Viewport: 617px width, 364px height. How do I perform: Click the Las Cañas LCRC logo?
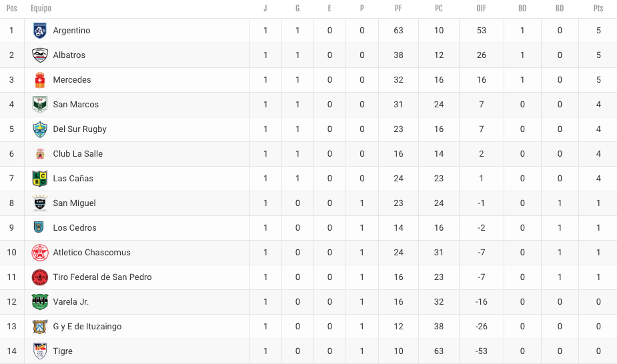pyautogui.click(x=40, y=179)
